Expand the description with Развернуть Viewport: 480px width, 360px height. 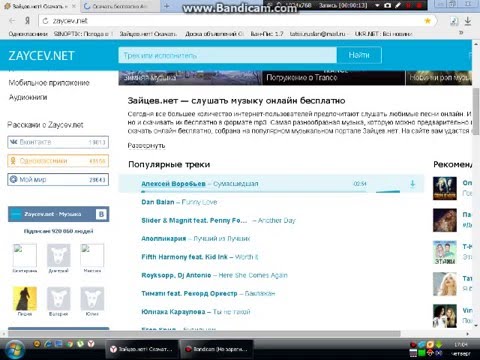[146, 146]
